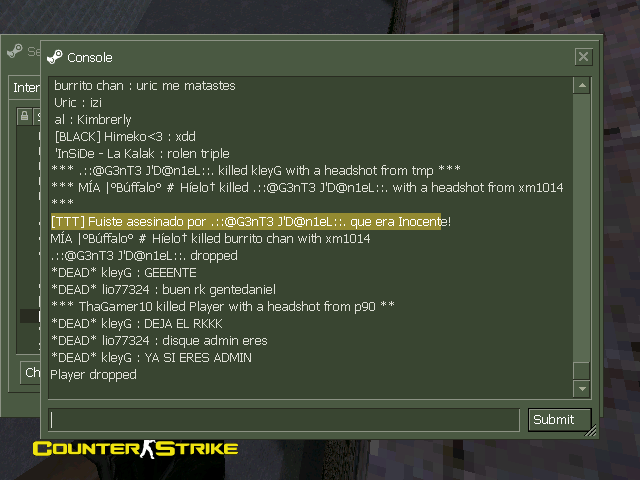
Task: Click the lock icon column header
Action: click(x=24, y=116)
